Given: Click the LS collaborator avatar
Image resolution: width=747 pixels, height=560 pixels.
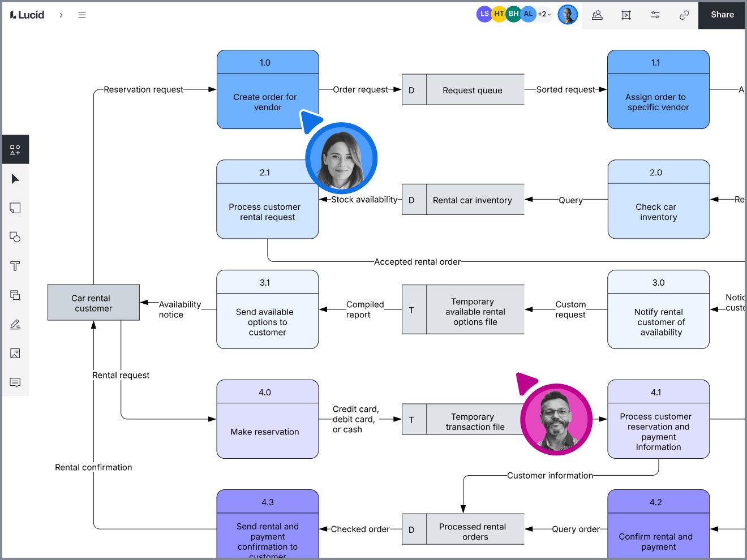Looking at the screenshot, I should (484, 14).
